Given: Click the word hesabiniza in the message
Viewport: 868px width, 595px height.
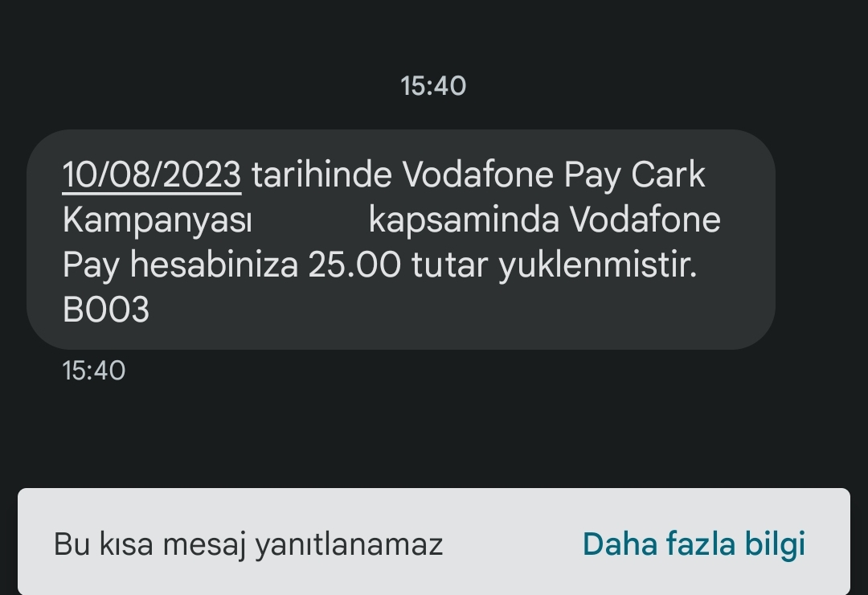Looking at the screenshot, I should (x=215, y=265).
